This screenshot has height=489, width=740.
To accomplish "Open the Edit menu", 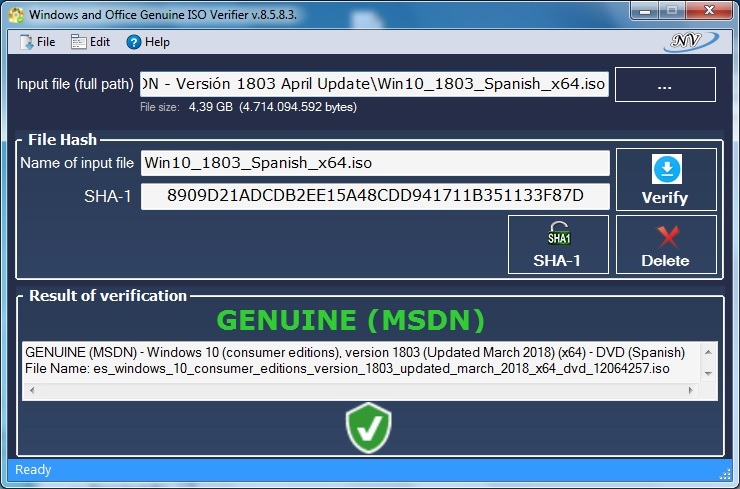I will click(91, 42).
